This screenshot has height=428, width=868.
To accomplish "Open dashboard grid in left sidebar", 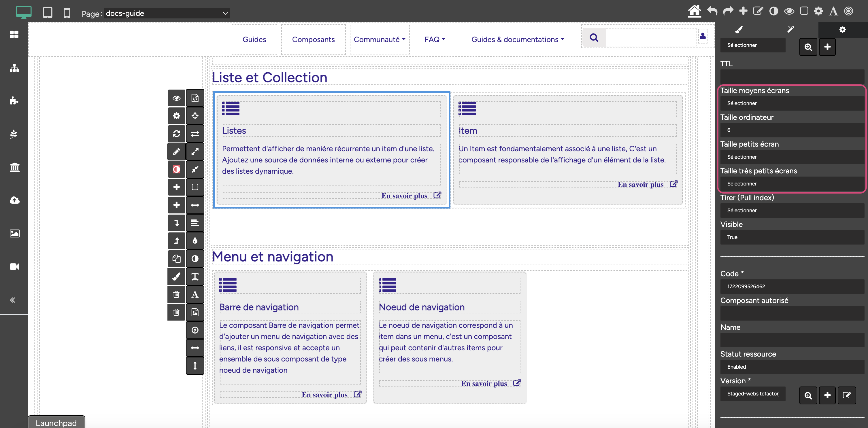I will [x=14, y=34].
